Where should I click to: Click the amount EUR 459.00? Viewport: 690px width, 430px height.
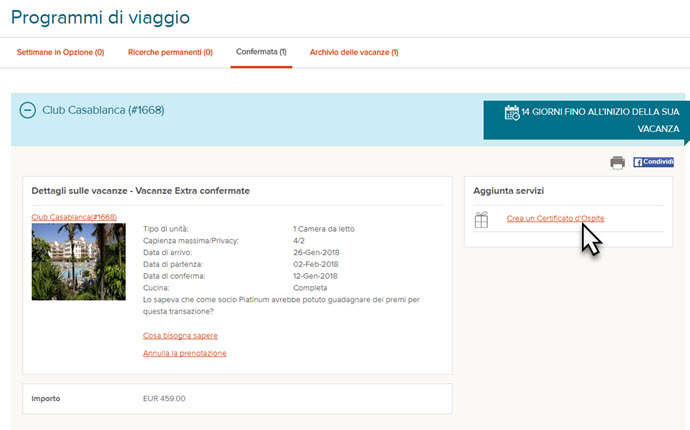164,399
